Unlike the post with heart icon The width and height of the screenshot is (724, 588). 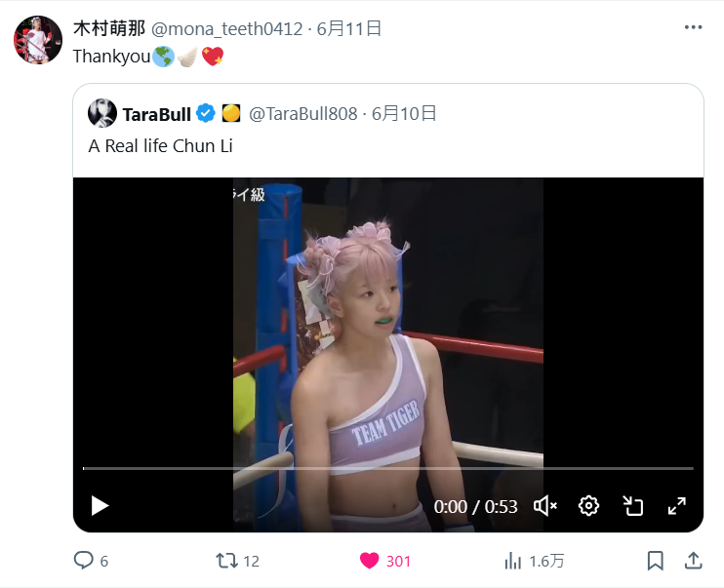tap(370, 561)
